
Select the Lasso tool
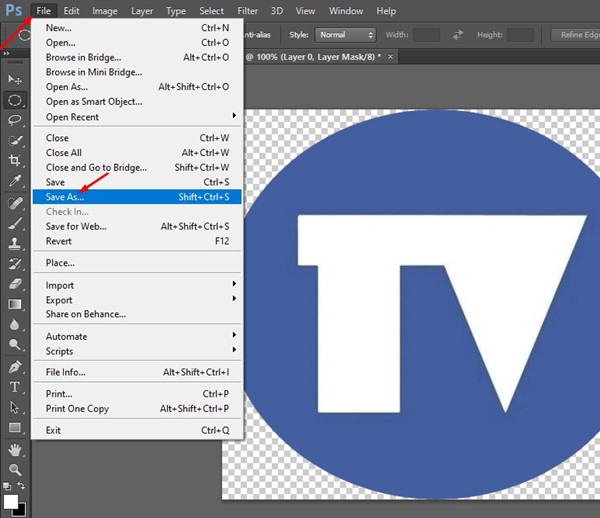(15, 121)
